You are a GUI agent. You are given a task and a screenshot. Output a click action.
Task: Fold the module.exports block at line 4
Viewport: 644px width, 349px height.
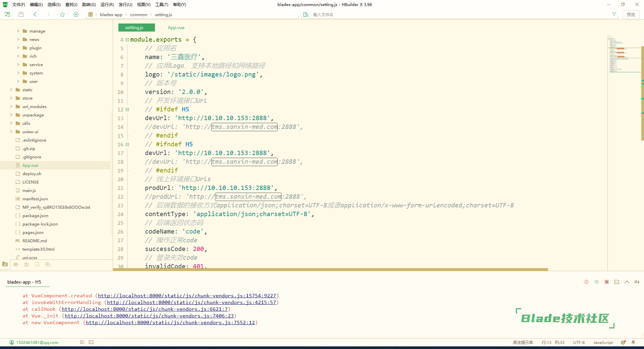127,40
